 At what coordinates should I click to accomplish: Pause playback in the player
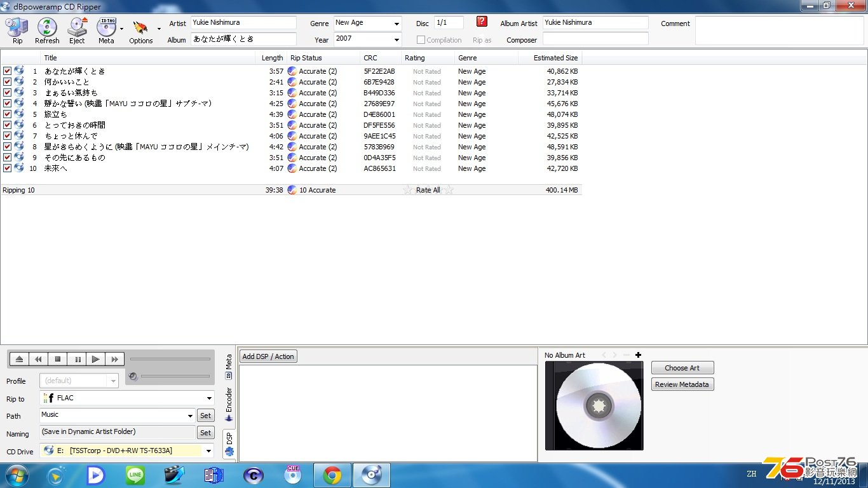click(x=77, y=359)
